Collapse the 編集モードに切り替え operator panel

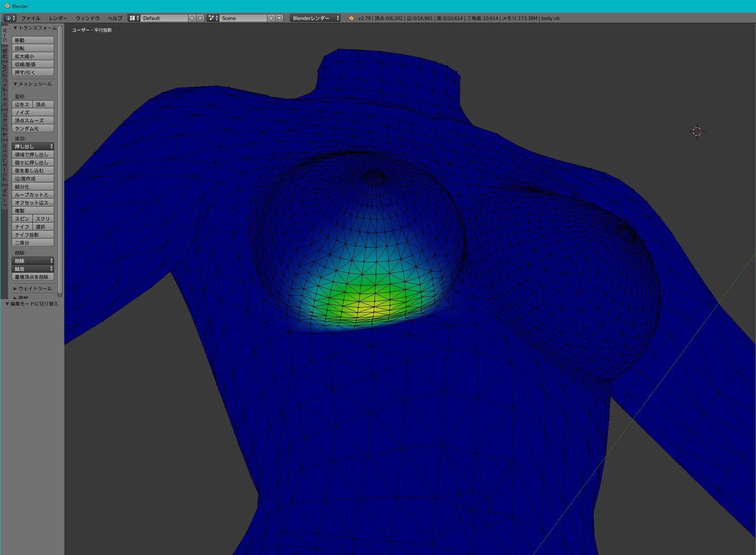click(32, 304)
